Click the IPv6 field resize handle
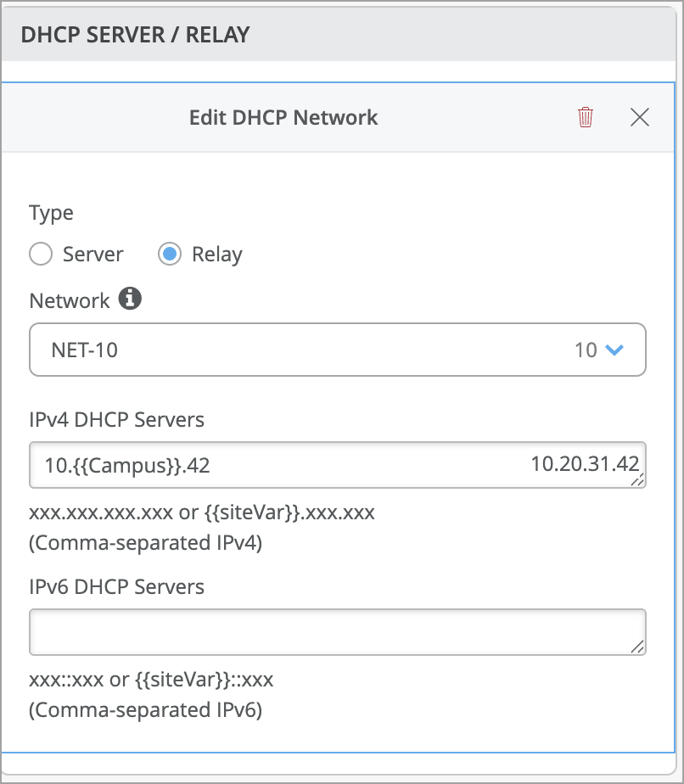 tap(636, 647)
